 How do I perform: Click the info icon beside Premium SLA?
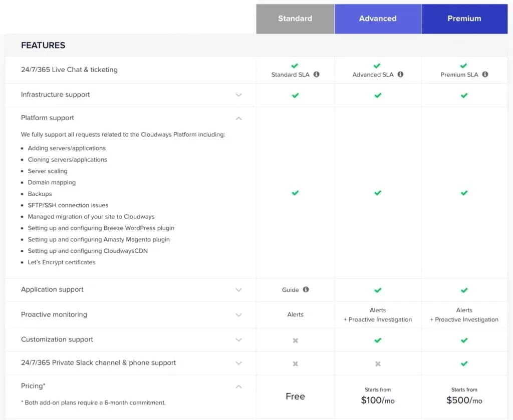(484, 75)
